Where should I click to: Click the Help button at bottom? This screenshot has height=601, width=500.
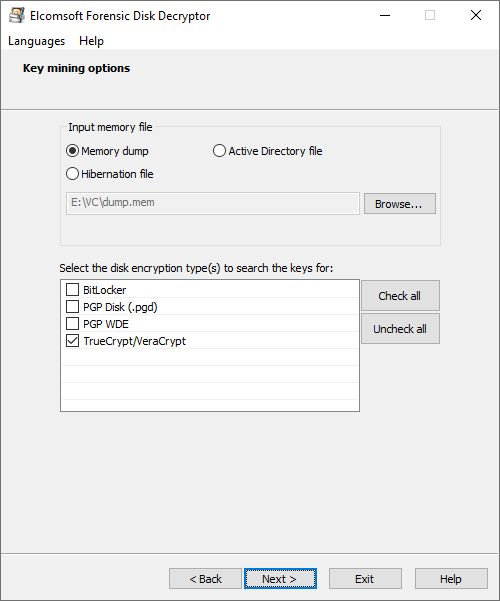(x=451, y=578)
